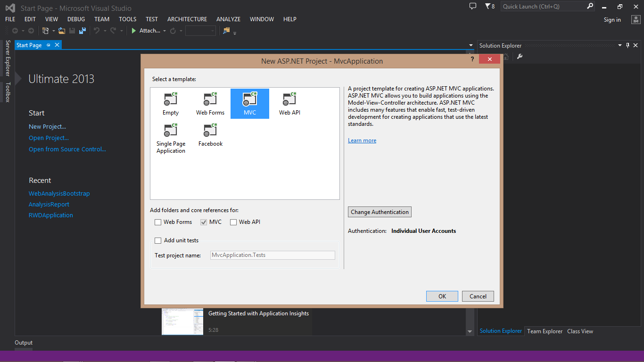Click the Test project name field
Image resolution: width=644 pixels, height=362 pixels.
pos(272,255)
